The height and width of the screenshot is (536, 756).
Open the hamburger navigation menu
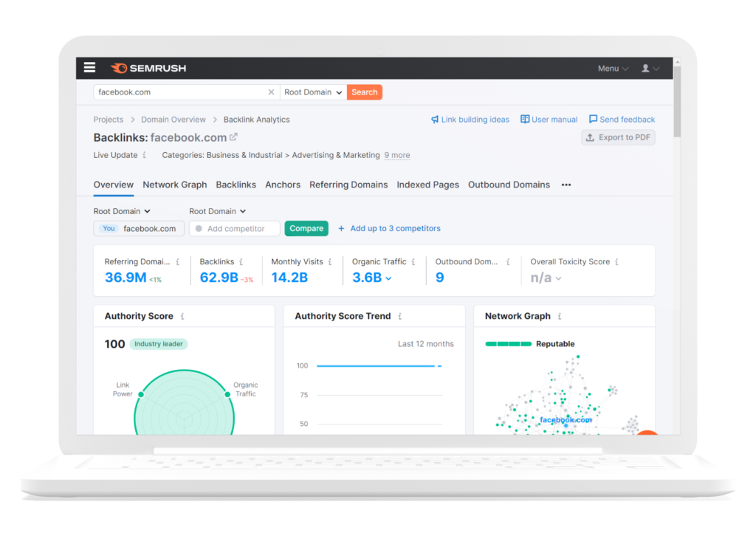pos(89,68)
